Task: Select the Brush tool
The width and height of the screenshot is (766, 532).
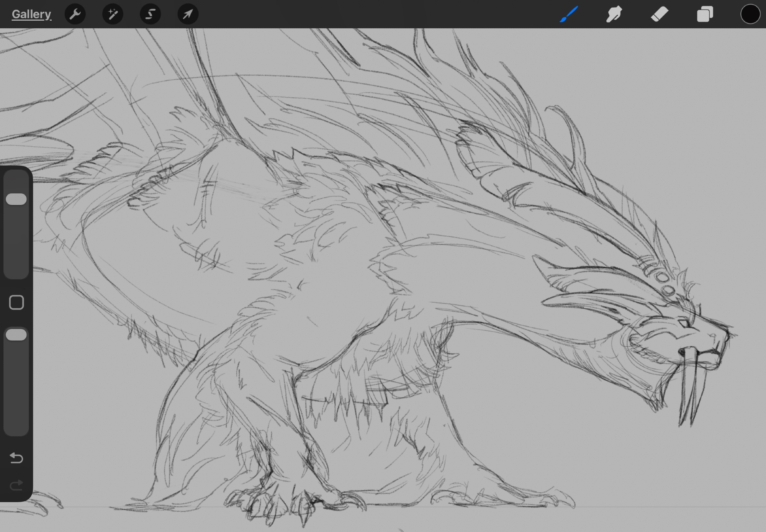Action: [569, 14]
